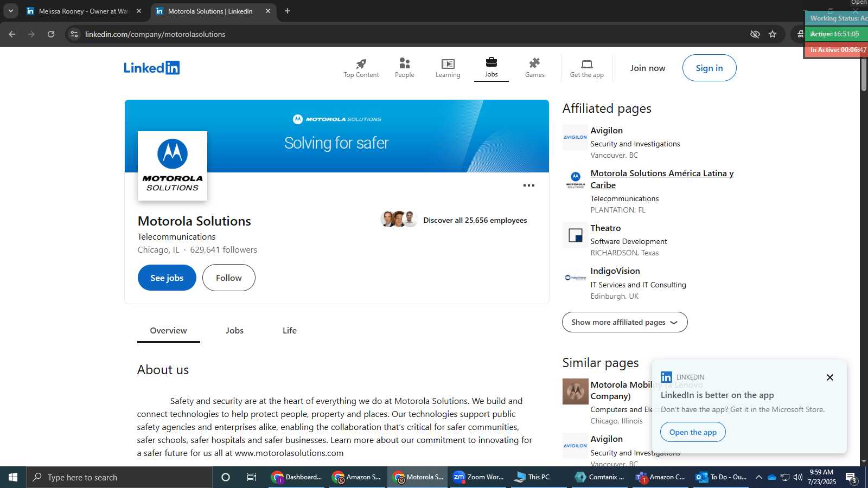Follow Motorola Solutions
This screenshot has height=488, width=868.
[x=228, y=278]
